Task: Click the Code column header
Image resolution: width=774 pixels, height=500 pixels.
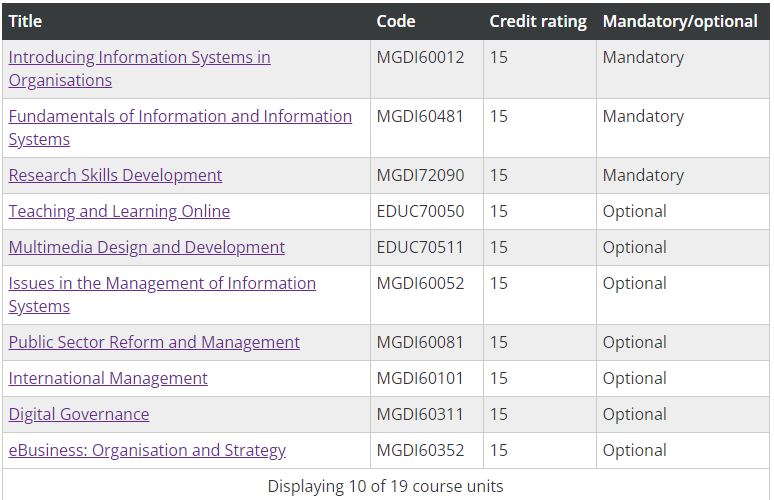Action: (x=396, y=21)
